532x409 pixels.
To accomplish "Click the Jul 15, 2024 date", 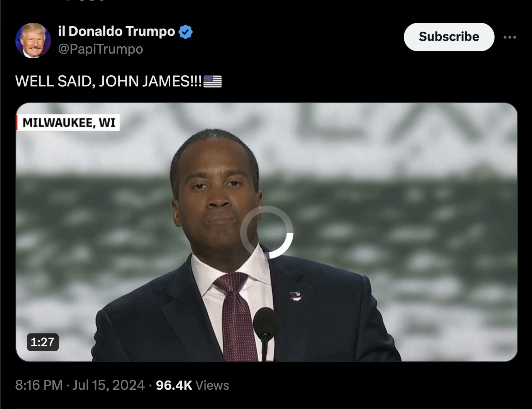I will pos(108,385).
